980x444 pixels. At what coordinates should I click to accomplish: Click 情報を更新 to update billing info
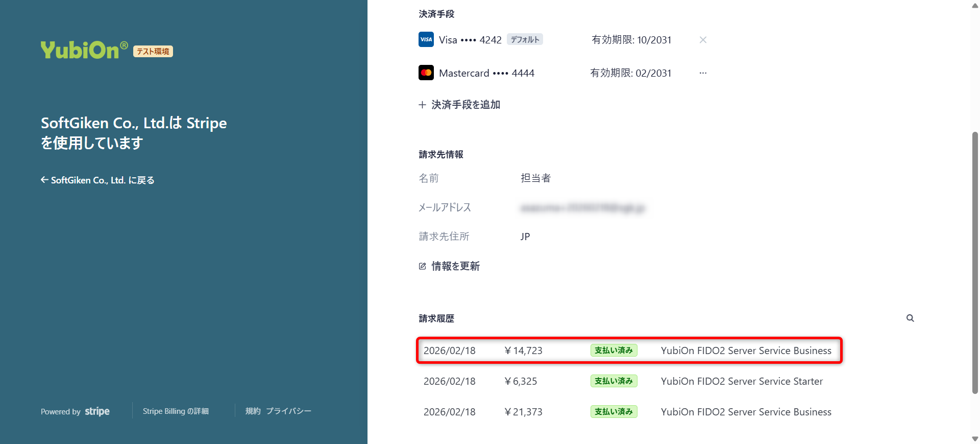coord(449,266)
